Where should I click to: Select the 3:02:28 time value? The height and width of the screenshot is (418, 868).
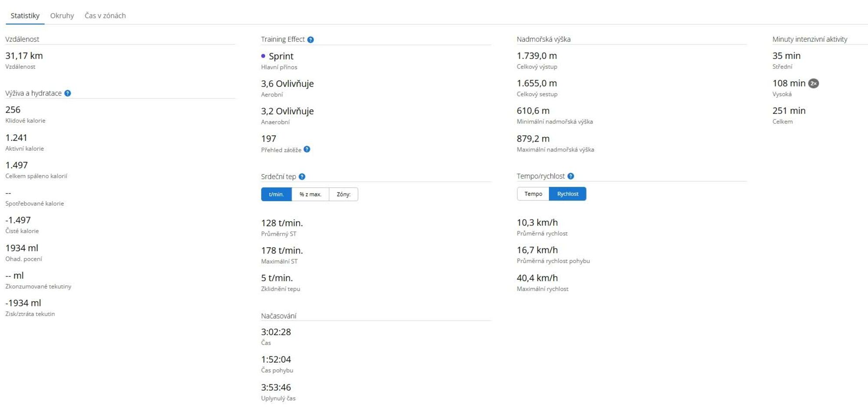coord(276,332)
